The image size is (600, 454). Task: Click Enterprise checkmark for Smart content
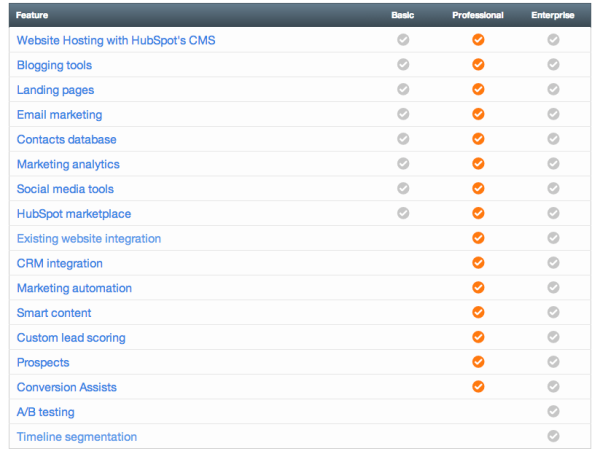point(553,312)
